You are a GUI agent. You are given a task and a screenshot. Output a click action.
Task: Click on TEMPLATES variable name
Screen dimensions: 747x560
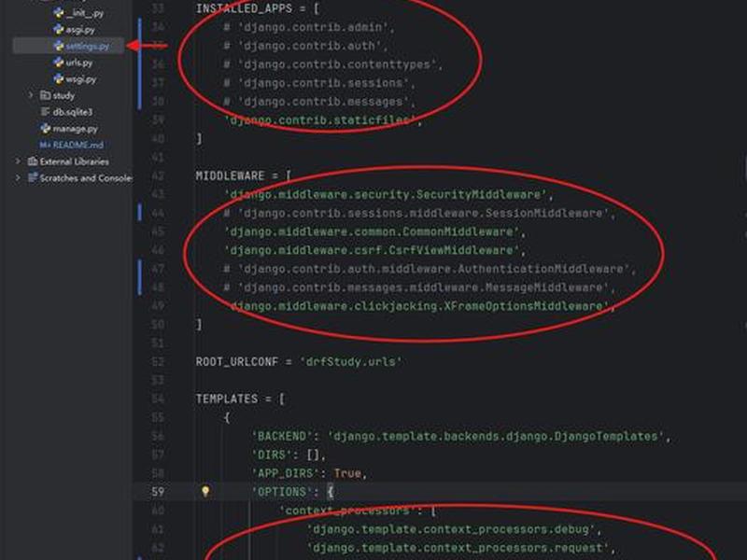coord(227,399)
